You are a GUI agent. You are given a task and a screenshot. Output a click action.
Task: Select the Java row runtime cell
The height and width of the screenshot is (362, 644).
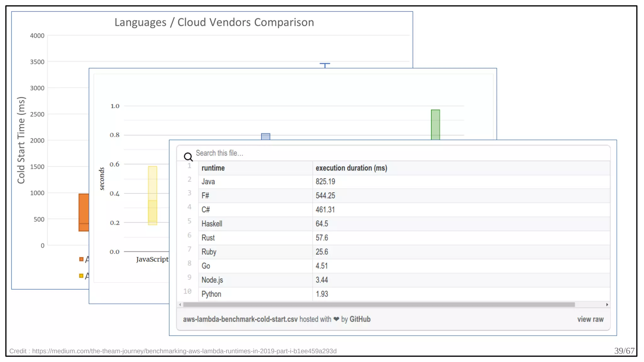[x=208, y=182]
